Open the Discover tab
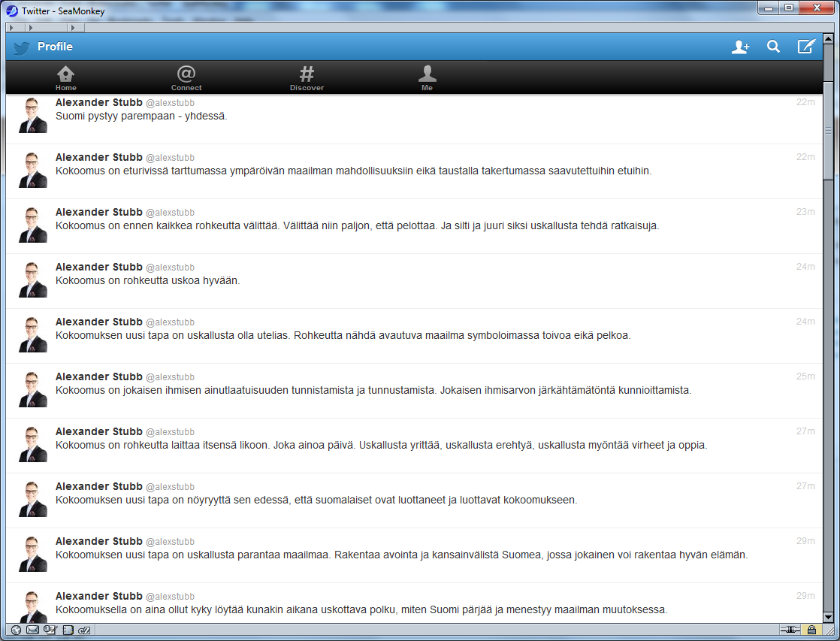 (x=307, y=78)
